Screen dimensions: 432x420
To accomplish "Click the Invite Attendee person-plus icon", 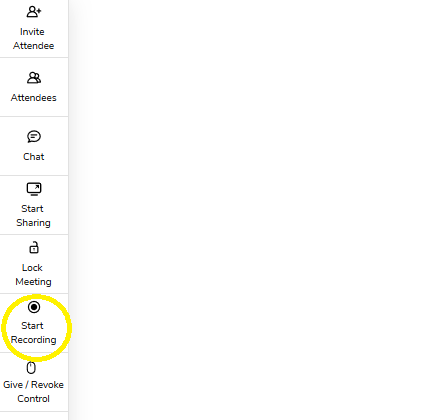I will coord(34,12).
